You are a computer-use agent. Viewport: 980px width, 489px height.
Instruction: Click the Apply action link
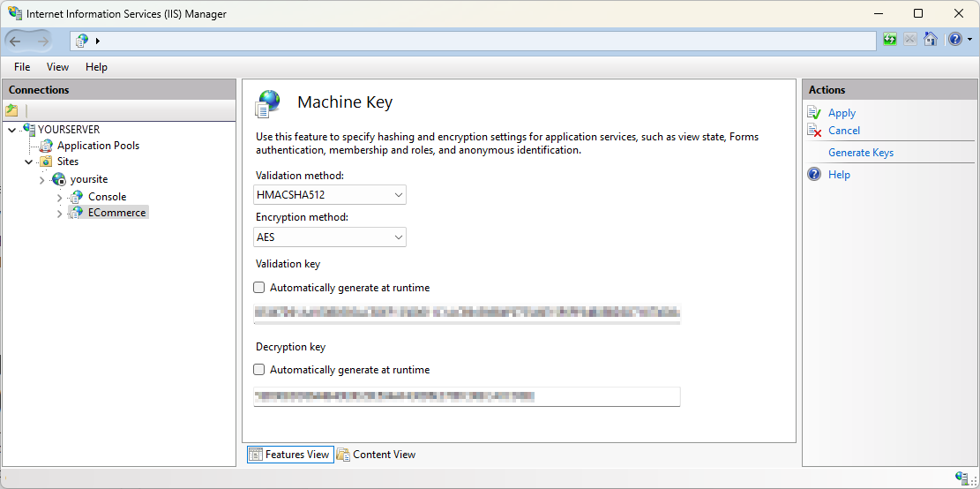tap(842, 113)
